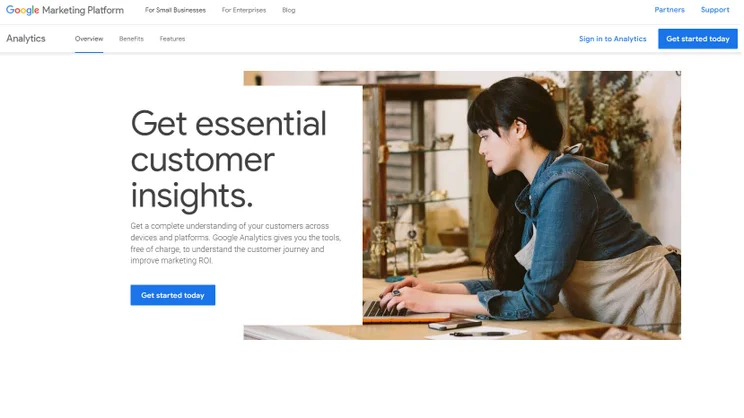Click the Analytics product title
This screenshot has height=418, width=744.
[x=26, y=38]
